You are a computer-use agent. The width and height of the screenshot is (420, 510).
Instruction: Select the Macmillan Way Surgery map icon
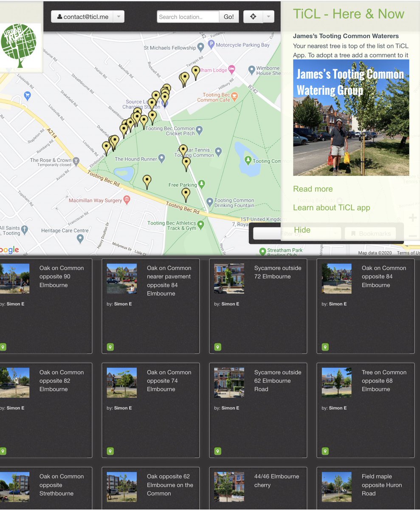tap(127, 200)
